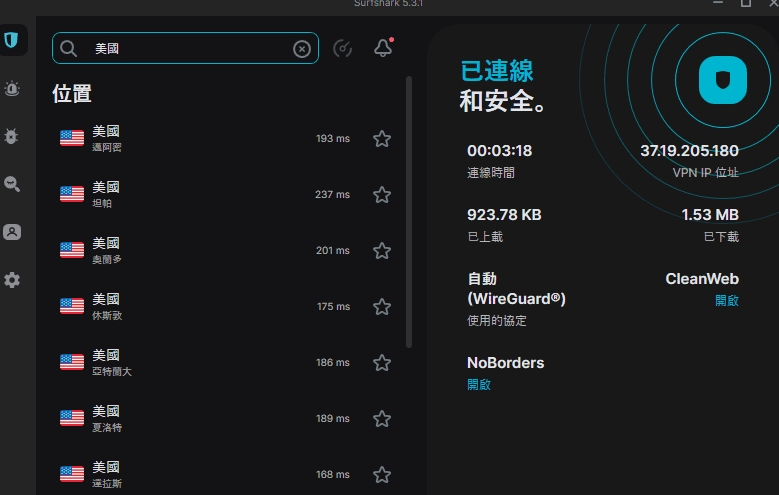Open the Antivirus bug section in the sidebar
This screenshot has height=495, width=779.
(x=11, y=136)
